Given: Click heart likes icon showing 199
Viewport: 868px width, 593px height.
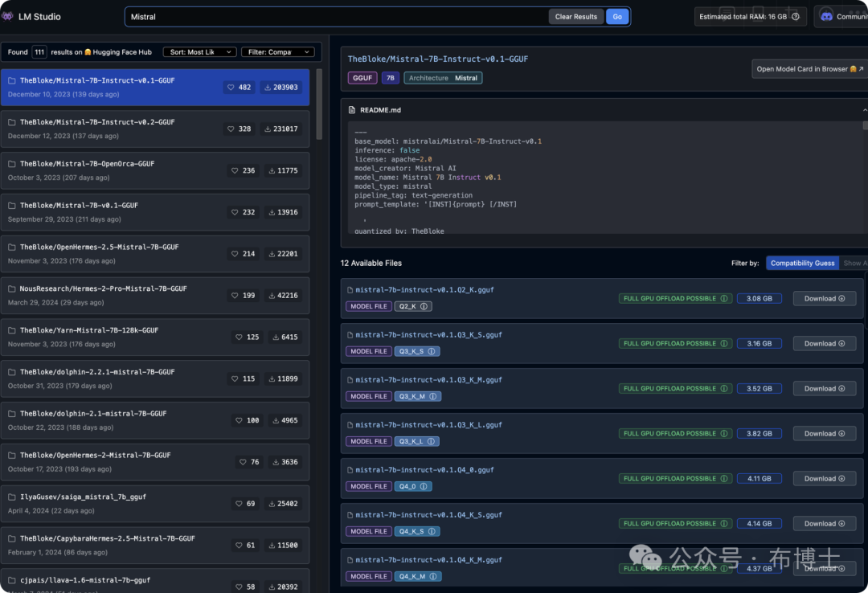Looking at the screenshot, I should click(x=235, y=296).
